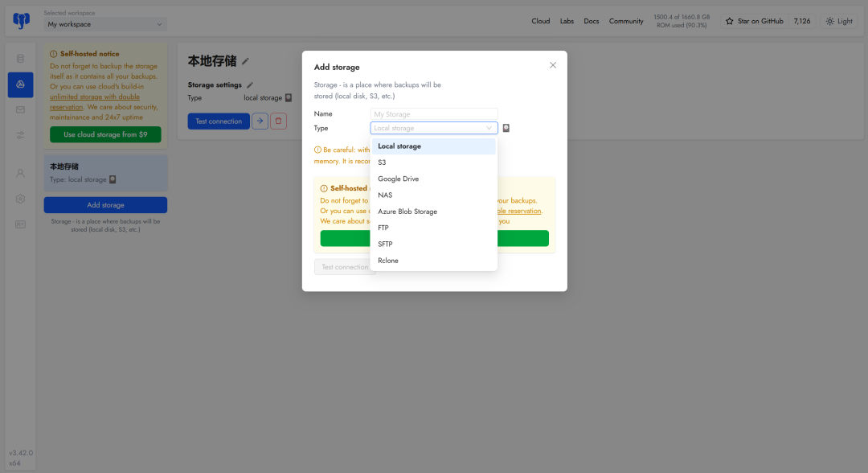Open the My workspace selector dropdown

click(x=105, y=24)
